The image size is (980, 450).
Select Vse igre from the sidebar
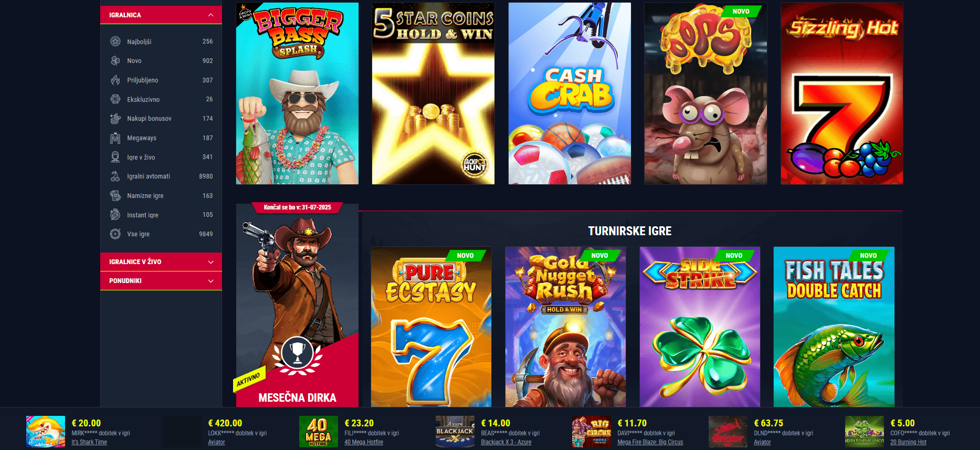(161, 234)
